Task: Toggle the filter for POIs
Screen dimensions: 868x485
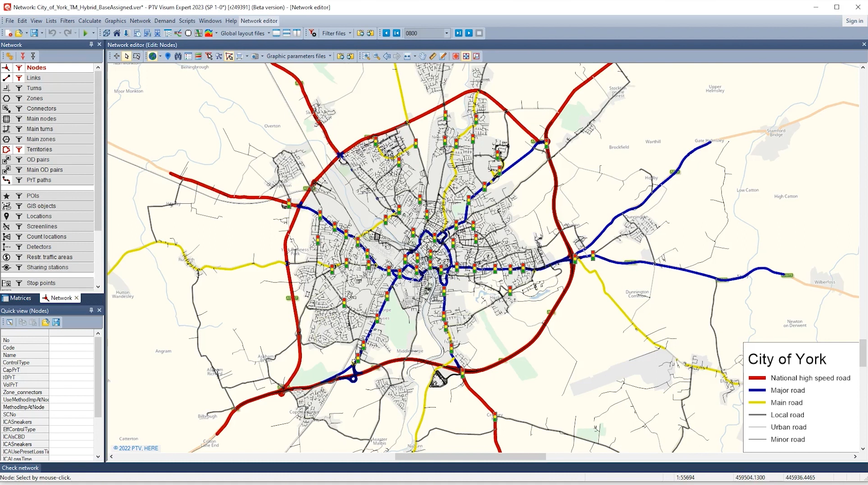Action: (19, 196)
